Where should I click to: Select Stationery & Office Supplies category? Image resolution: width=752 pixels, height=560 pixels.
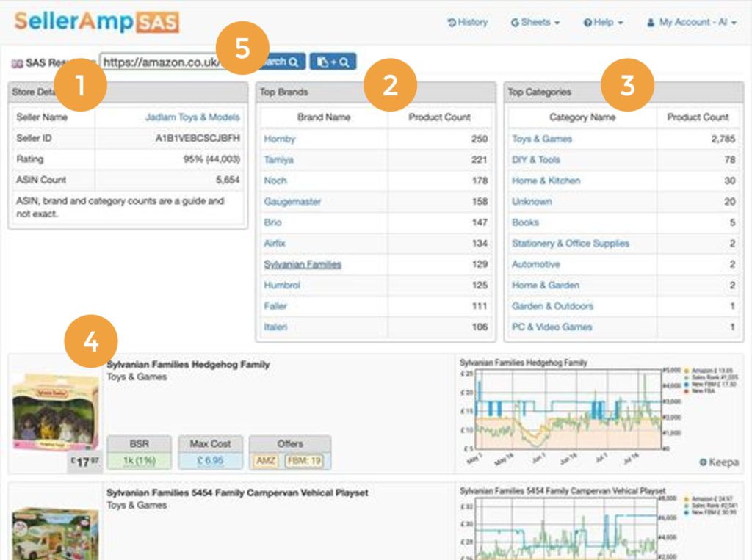tap(570, 243)
